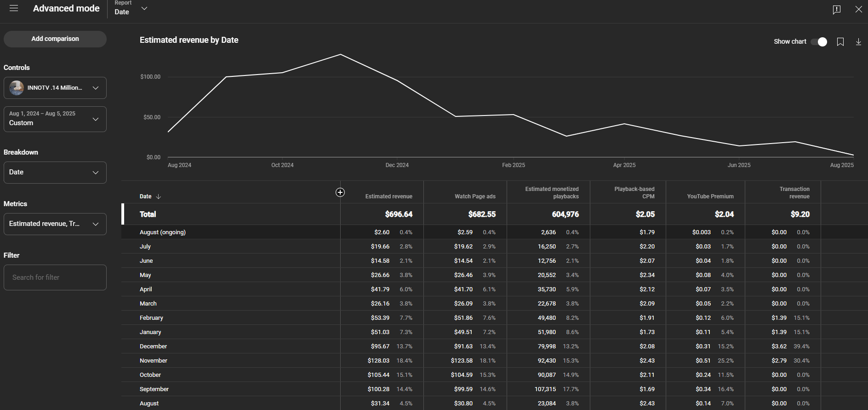Click total transaction revenue $9.20

800,214
